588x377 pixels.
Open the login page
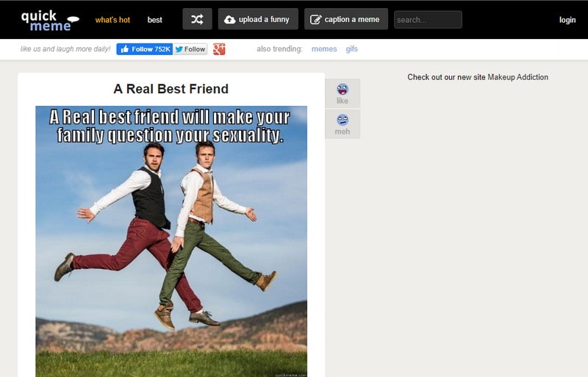pyautogui.click(x=567, y=20)
